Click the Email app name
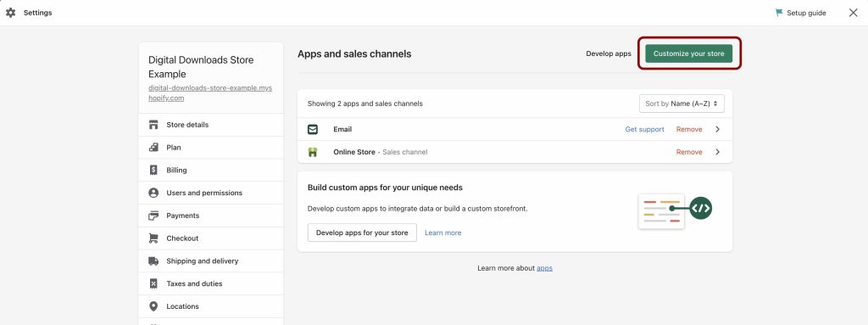Image resolution: width=868 pixels, height=325 pixels. (x=342, y=129)
